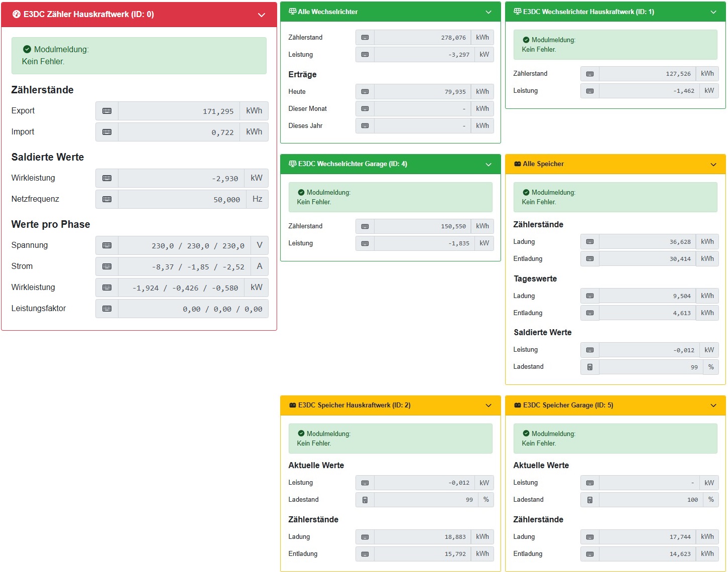Screen dimensions: 728x572
Task: Click the Heute yield value 79,935
Action: (x=423, y=92)
